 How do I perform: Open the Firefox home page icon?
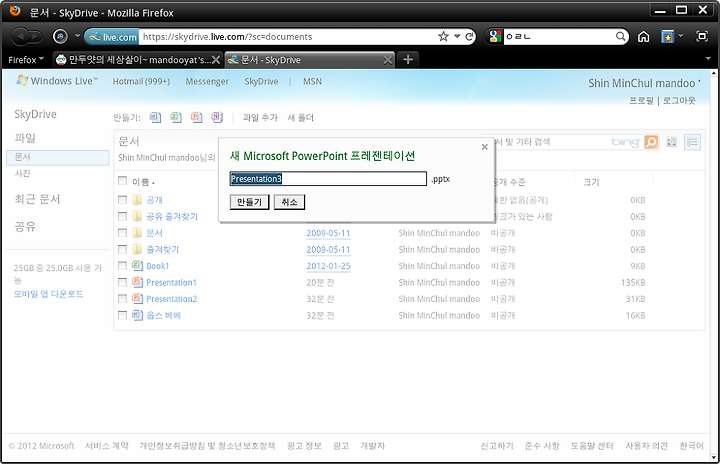(644, 36)
